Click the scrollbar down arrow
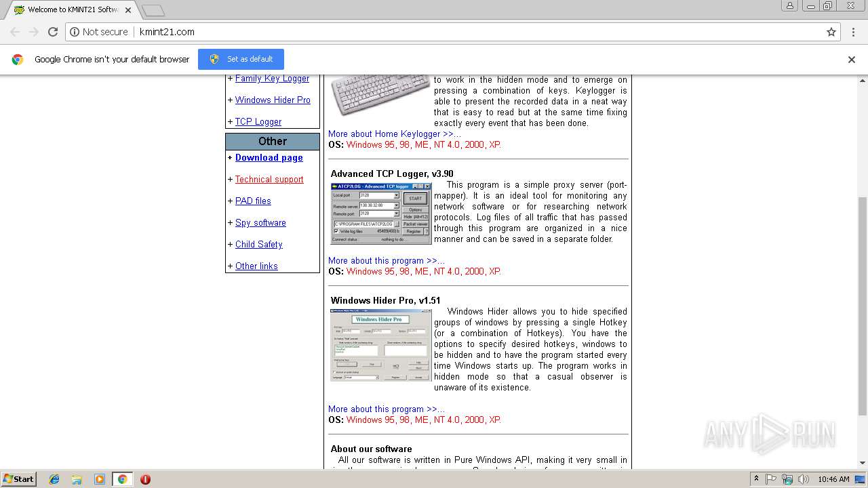 click(x=863, y=463)
